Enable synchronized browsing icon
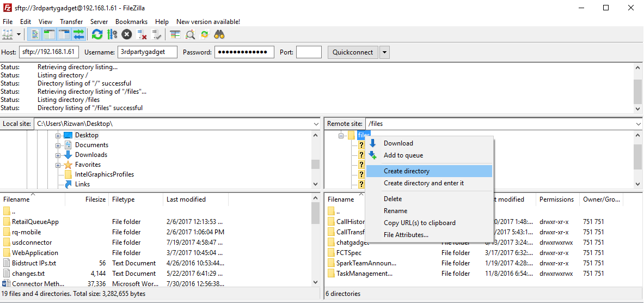The height and width of the screenshot is (303, 644). point(205,35)
